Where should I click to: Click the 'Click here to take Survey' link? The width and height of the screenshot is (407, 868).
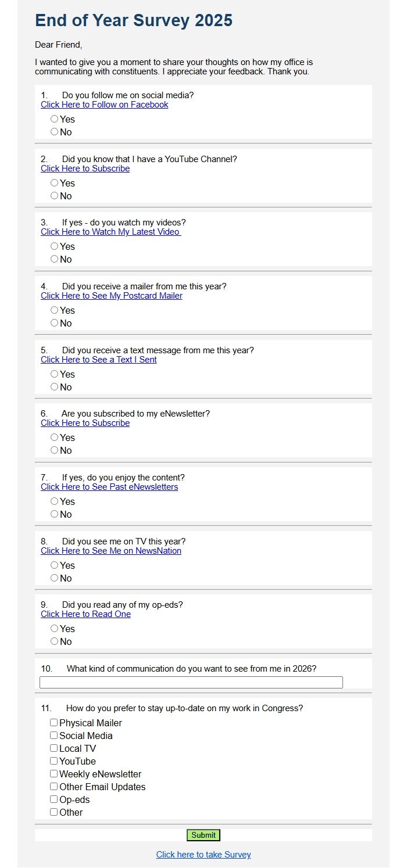click(203, 855)
